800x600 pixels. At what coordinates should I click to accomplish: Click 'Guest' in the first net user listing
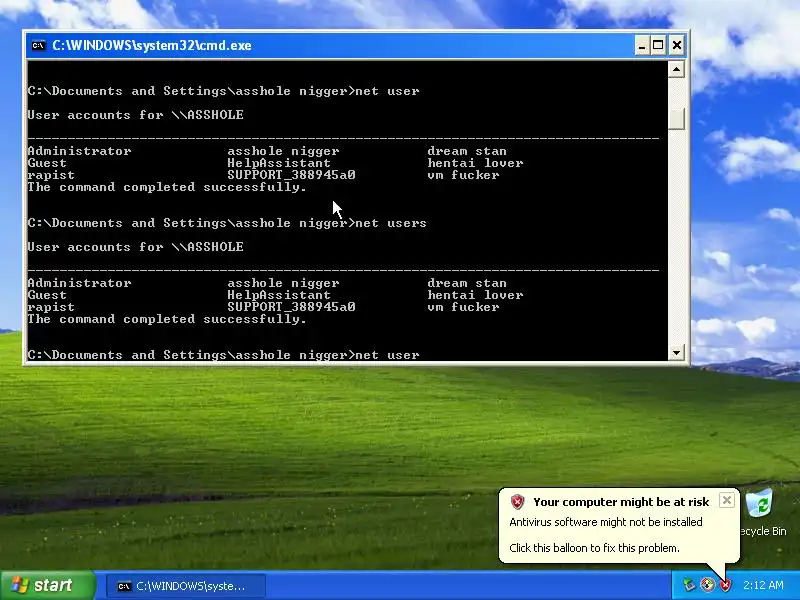pos(47,163)
